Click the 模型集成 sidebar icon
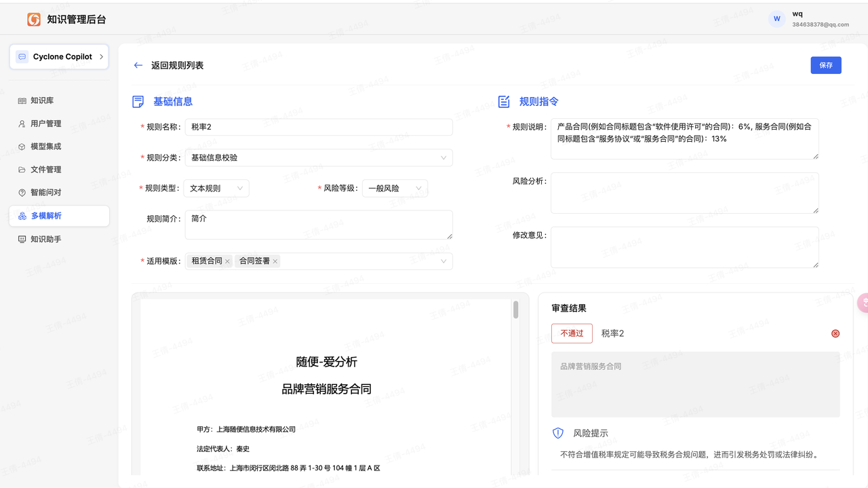Viewport: 868px width, 488px height. (22, 147)
